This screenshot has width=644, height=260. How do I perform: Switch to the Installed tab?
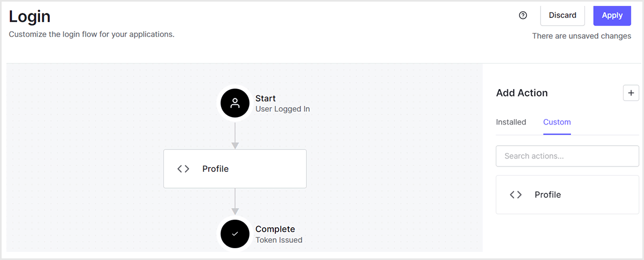pyautogui.click(x=511, y=122)
